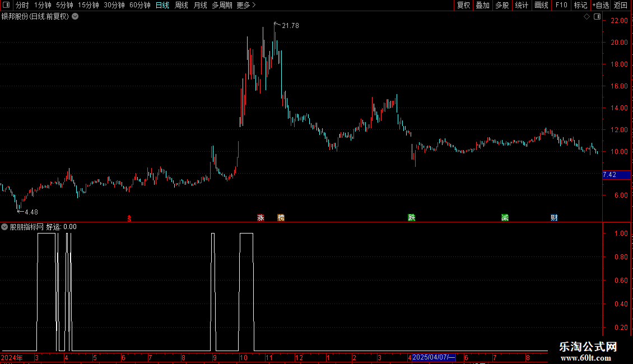Open the 画线 drawing tools
The height and width of the screenshot is (364, 633).
pyautogui.click(x=541, y=5)
